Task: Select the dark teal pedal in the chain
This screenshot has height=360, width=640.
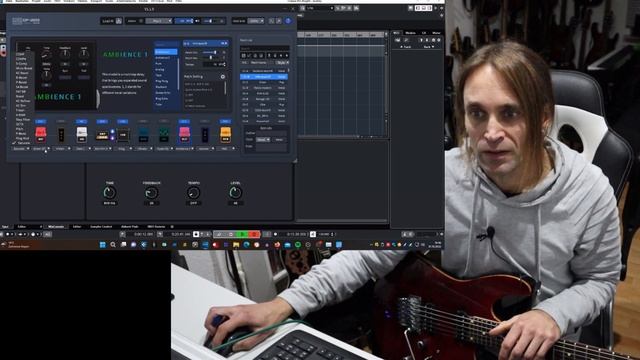Action: [x=143, y=134]
